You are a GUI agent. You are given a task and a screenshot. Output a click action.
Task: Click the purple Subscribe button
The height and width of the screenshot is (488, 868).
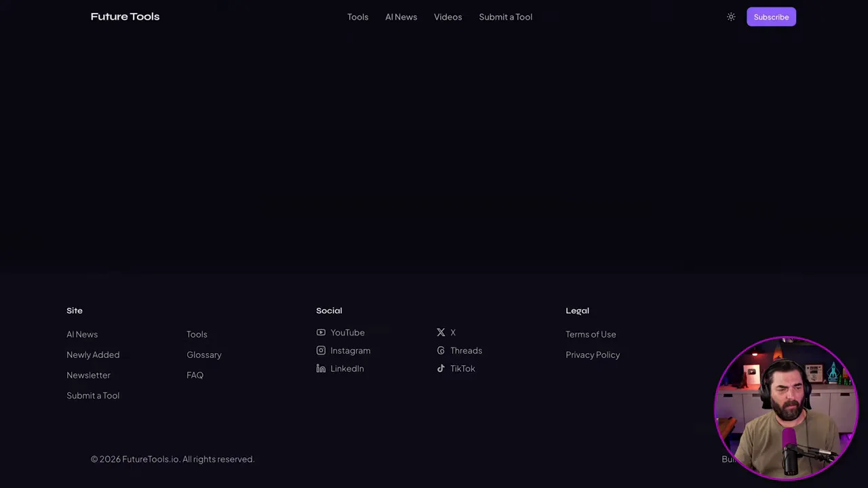pos(771,17)
